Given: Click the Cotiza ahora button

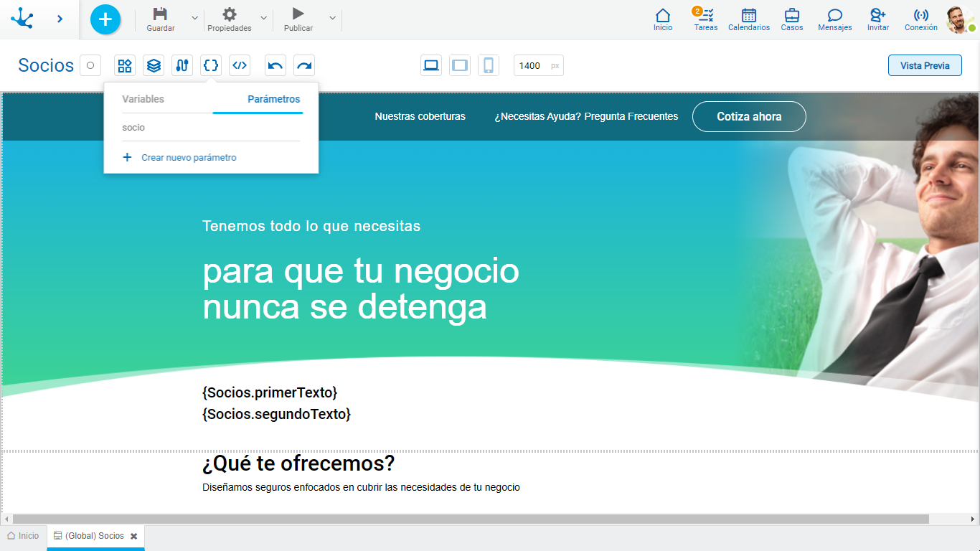Looking at the screenshot, I should [x=749, y=116].
